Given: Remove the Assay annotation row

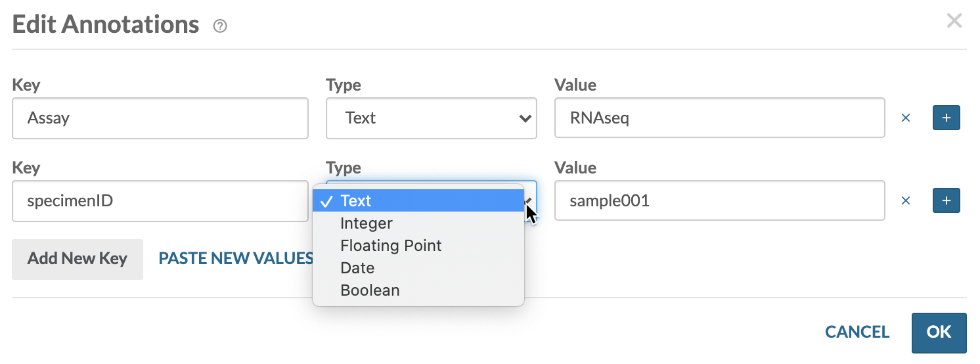Looking at the screenshot, I should coord(906,118).
